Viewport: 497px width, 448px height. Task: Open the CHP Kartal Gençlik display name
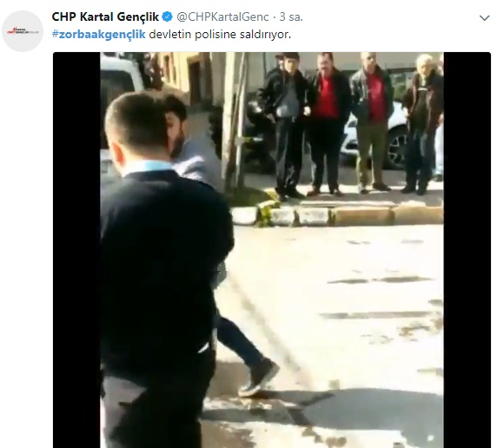pyautogui.click(x=105, y=16)
